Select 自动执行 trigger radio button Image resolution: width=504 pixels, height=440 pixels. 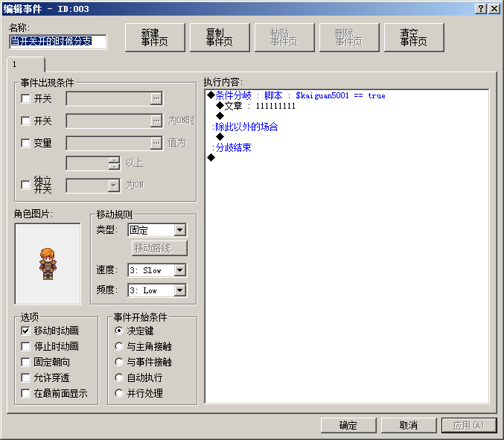click(x=119, y=377)
